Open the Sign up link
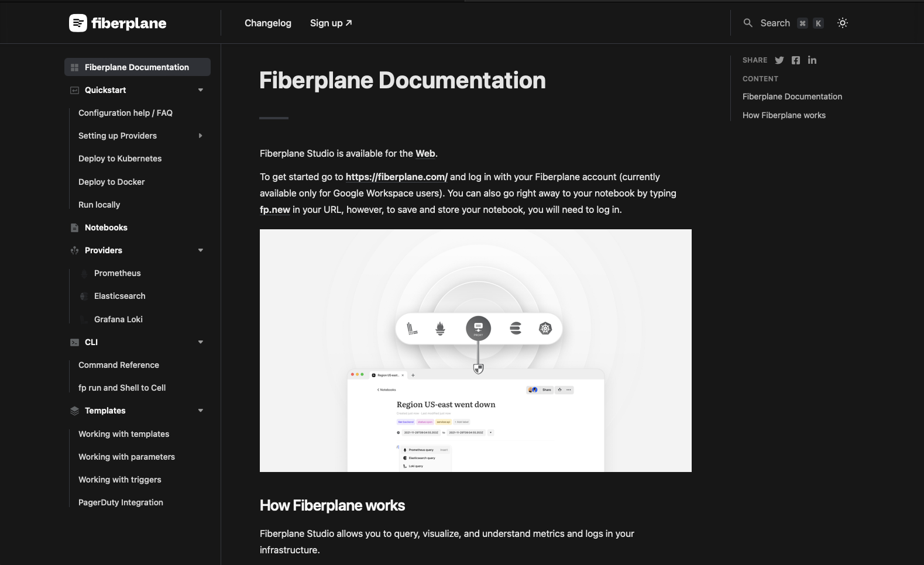The height and width of the screenshot is (565, 924). [x=331, y=23]
